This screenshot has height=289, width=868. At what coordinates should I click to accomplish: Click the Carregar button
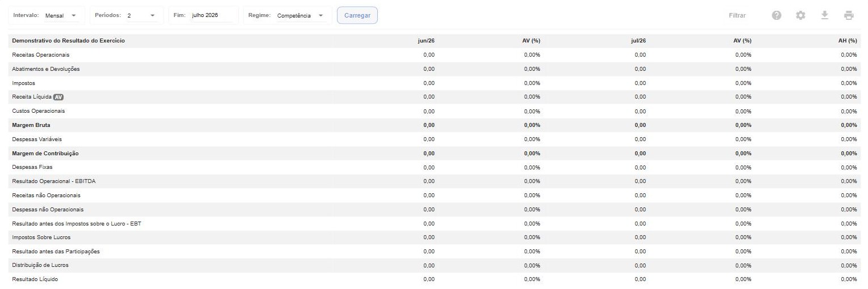coord(357,15)
